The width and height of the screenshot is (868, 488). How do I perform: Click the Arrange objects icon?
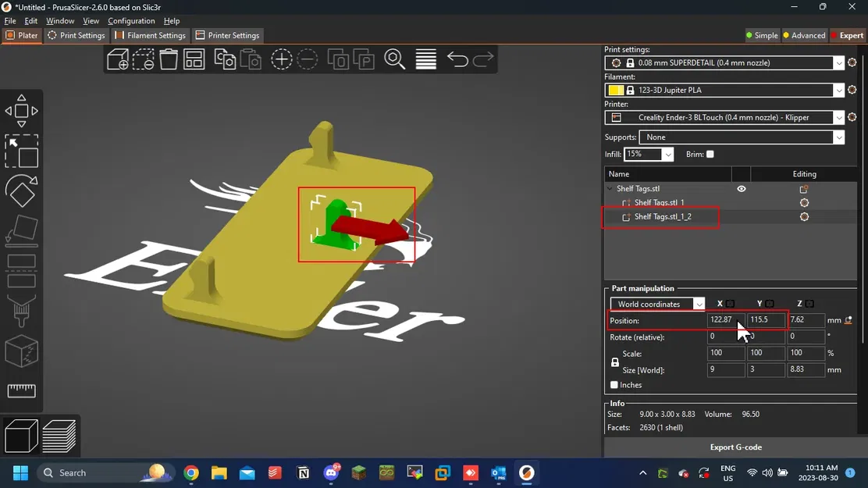pyautogui.click(x=194, y=59)
